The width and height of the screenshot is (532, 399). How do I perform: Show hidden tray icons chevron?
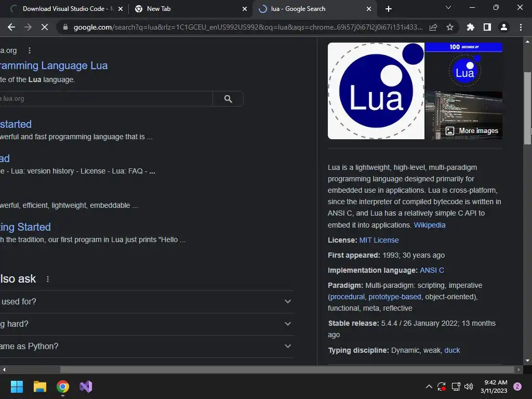click(x=429, y=387)
